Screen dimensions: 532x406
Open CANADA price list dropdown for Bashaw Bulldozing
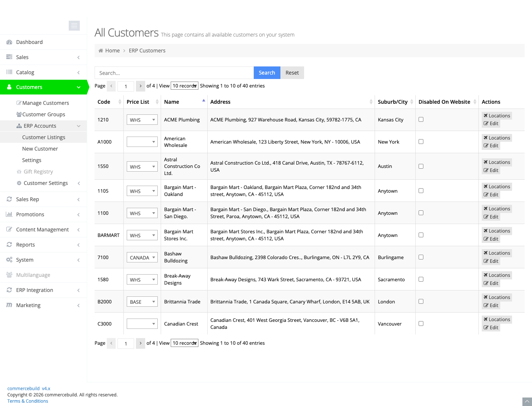[142, 257]
